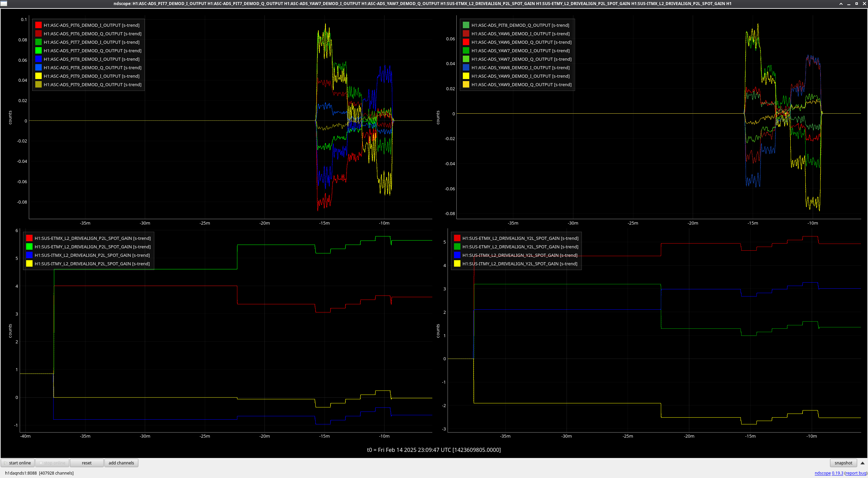Click blue swatch for ITMX P2L_SPOT_GAIN
Image resolution: width=868 pixels, height=478 pixels.
(x=29, y=255)
